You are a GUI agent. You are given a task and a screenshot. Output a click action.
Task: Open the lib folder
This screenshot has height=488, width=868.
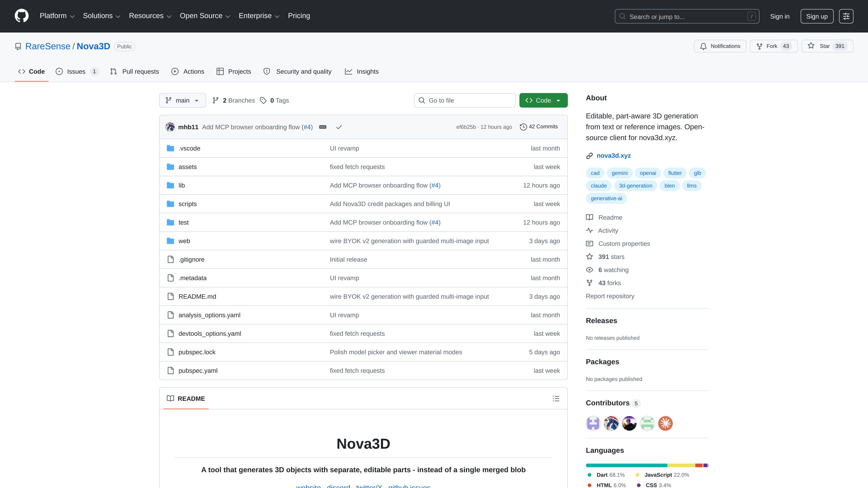pyautogui.click(x=182, y=185)
